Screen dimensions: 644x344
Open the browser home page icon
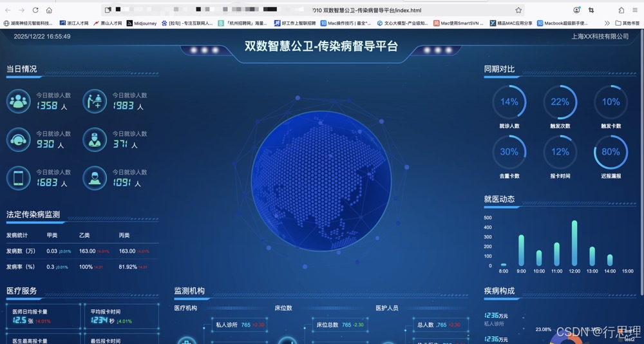pos(49,10)
